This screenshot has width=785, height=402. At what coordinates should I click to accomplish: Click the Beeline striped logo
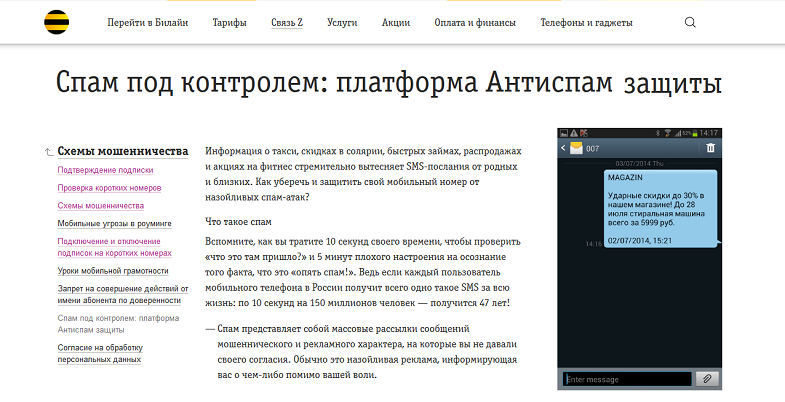[x=57, y=22]
